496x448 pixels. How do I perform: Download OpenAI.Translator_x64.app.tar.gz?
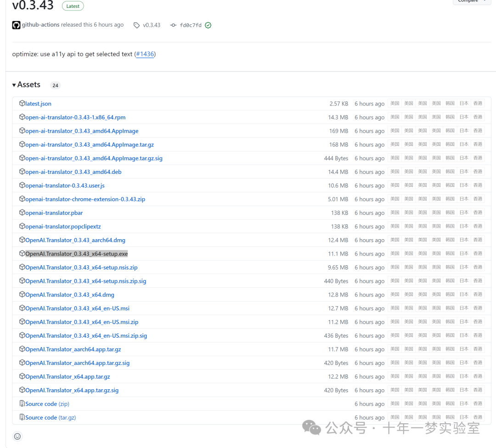tap(68, 376)
